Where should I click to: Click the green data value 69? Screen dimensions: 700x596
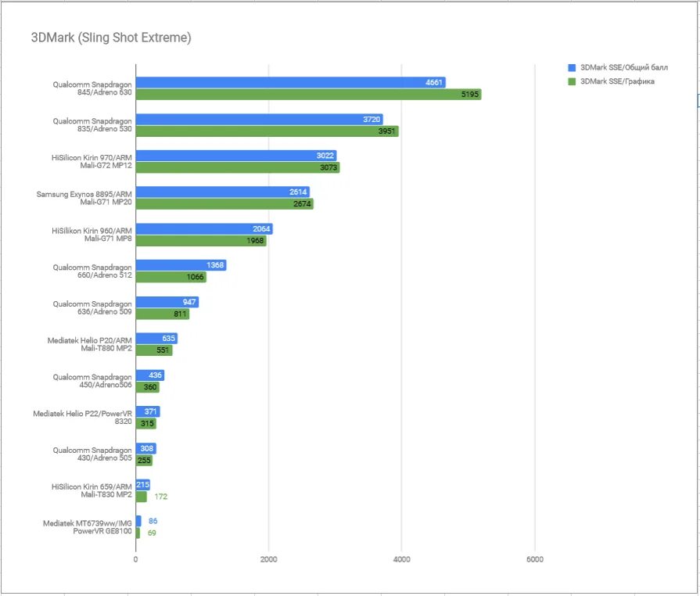point(152,533)
